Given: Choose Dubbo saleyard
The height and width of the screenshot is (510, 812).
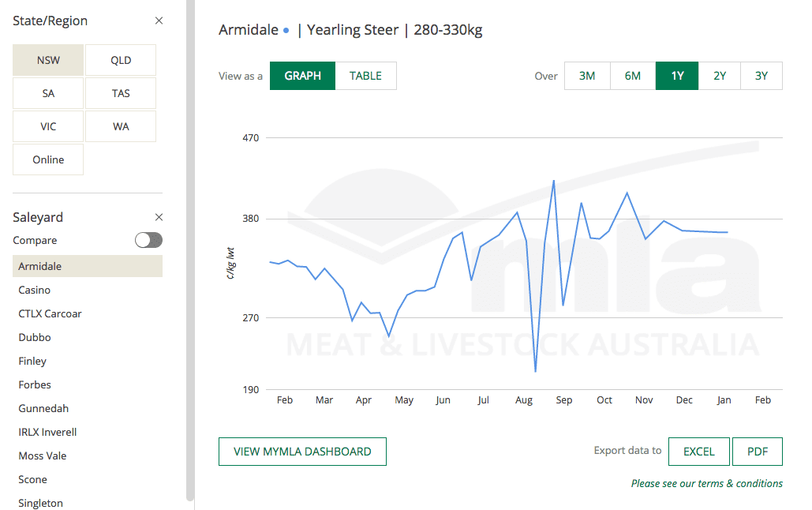Looking at the screenshot, I should tap(35, 337).
